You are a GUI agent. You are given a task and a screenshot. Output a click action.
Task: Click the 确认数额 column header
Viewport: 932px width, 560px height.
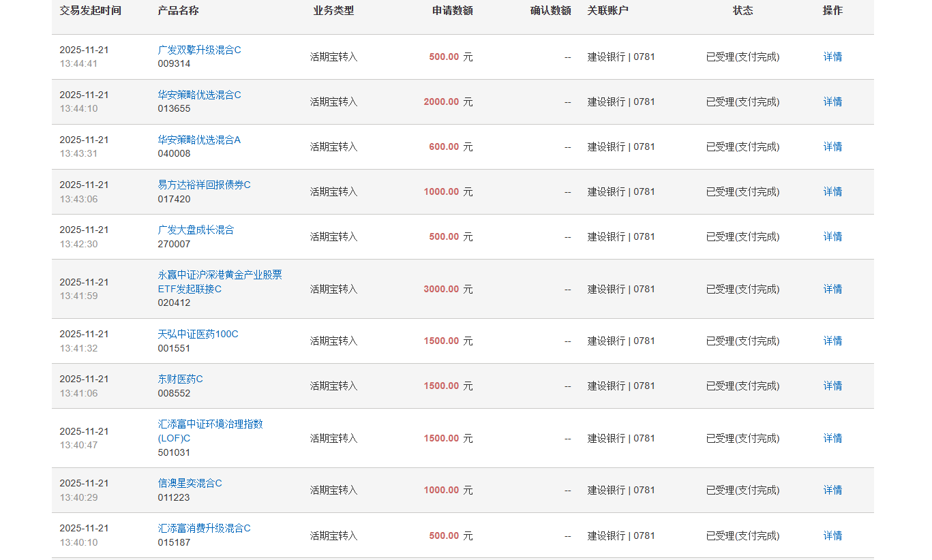[x=551, y=10]
